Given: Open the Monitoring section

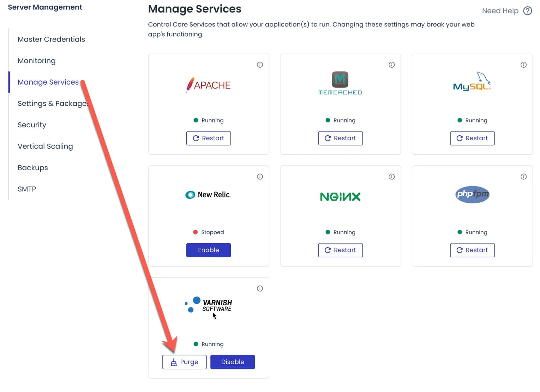Looking at the screenshot, I should tap(36, 61).
